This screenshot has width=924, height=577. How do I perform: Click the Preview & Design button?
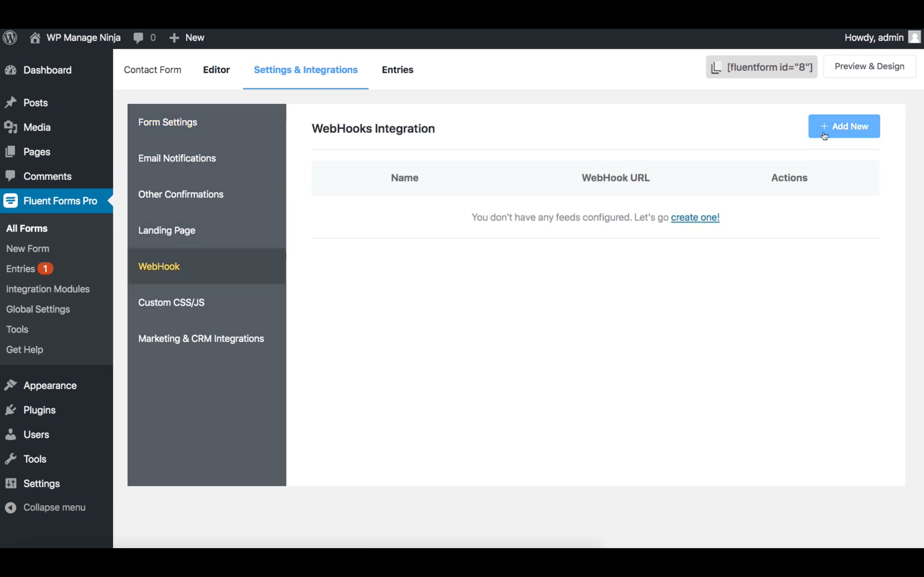click(869, 66)
